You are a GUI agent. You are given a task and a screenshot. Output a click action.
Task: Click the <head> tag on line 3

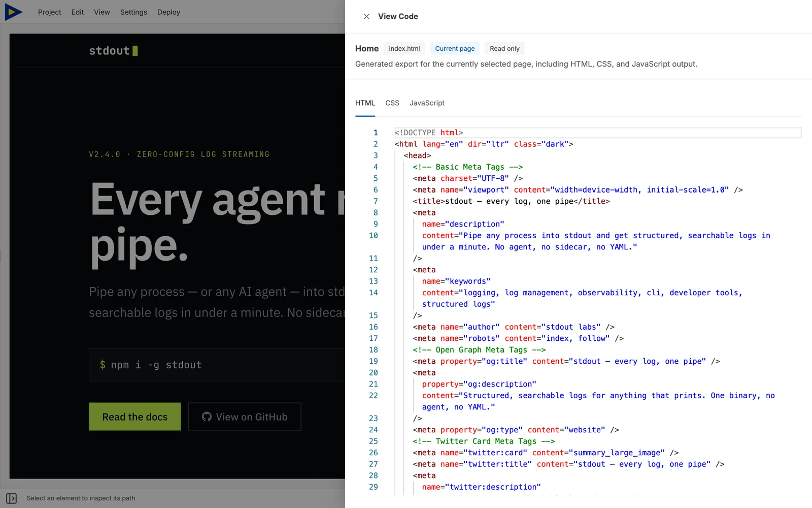(417, 155)
